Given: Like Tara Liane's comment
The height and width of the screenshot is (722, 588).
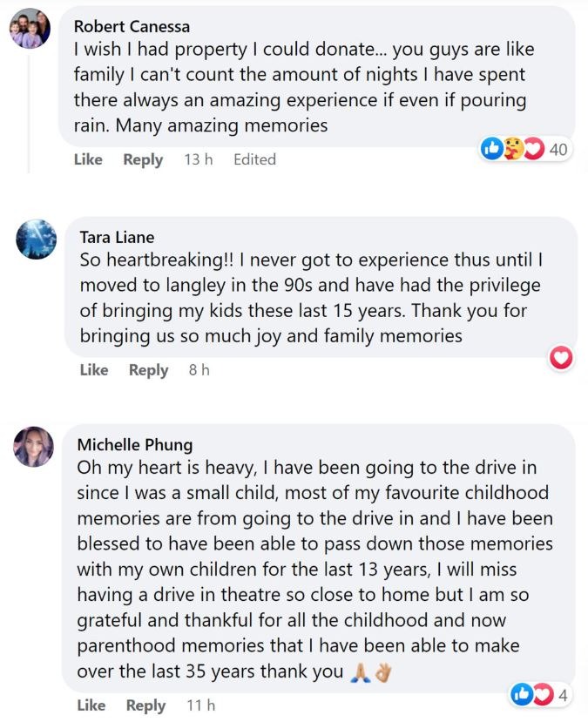Looking at the screenshot, I should [x=94, y=370].
